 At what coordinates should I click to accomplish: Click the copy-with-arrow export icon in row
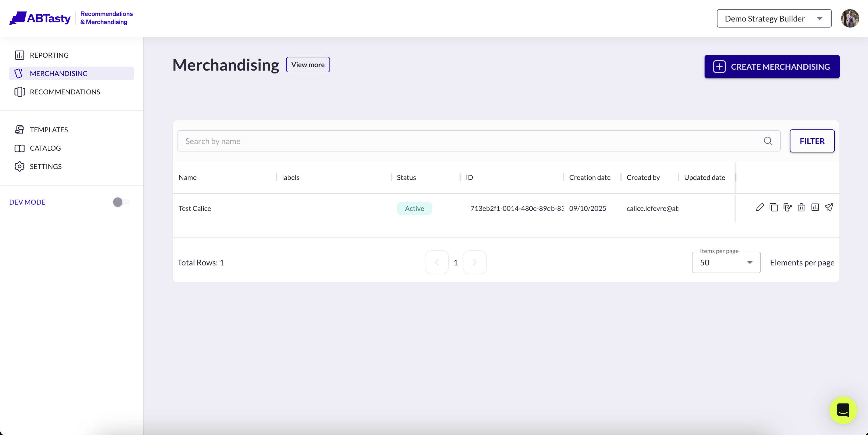[x=788, y=207]
